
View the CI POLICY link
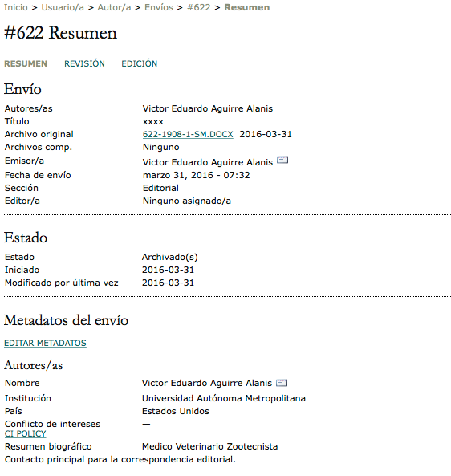click(x=25, y=433)
